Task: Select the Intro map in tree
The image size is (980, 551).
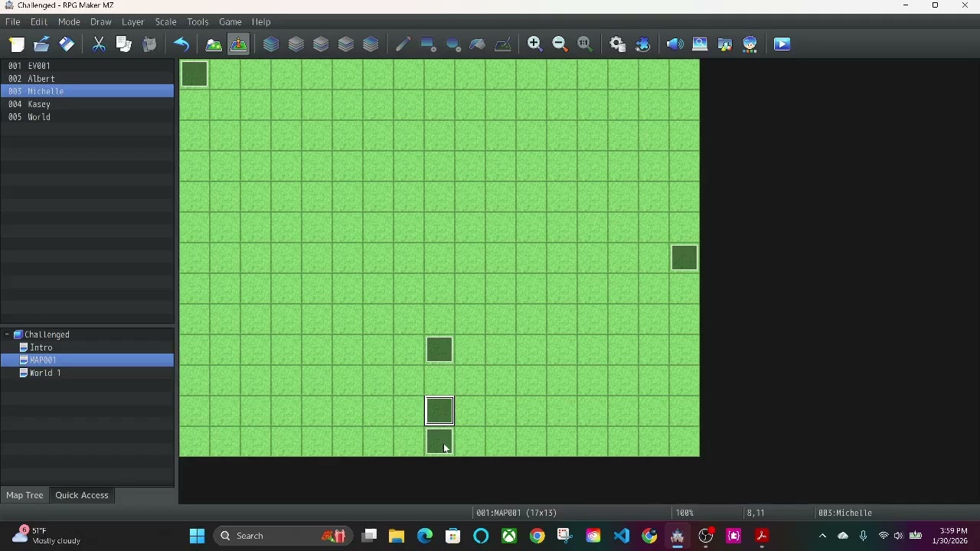Action: tap(41, 347)
